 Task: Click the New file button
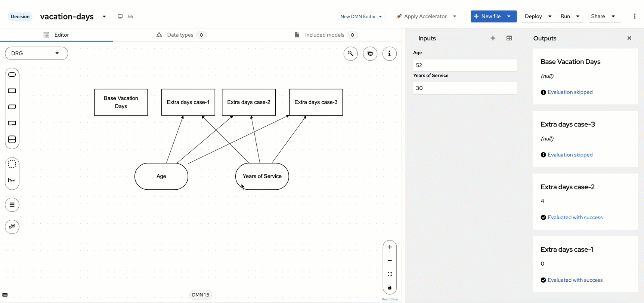(487, 16)
